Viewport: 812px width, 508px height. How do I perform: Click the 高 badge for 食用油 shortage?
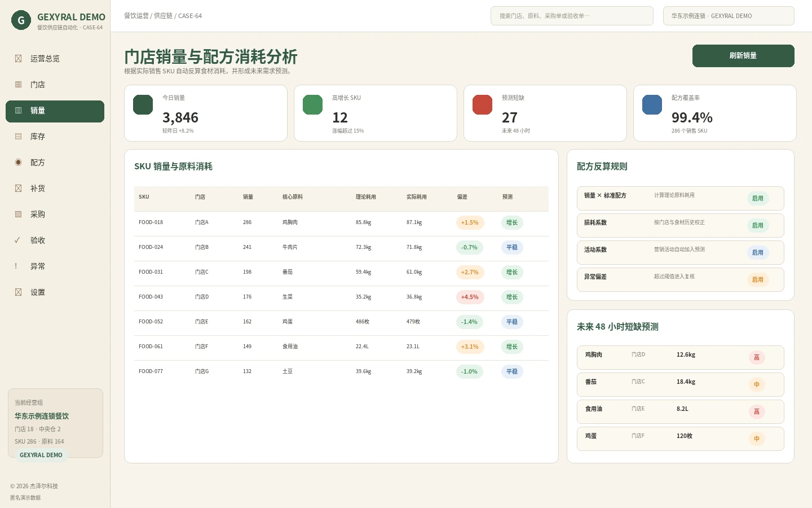click(x=757, y=412)
